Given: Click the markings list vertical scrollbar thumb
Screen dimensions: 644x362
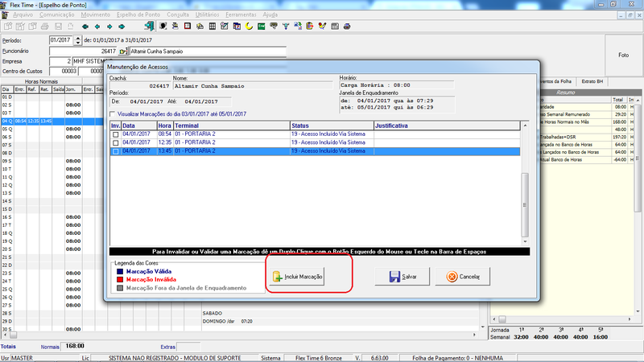Looking at the screenshot, I should pos(525,205).
